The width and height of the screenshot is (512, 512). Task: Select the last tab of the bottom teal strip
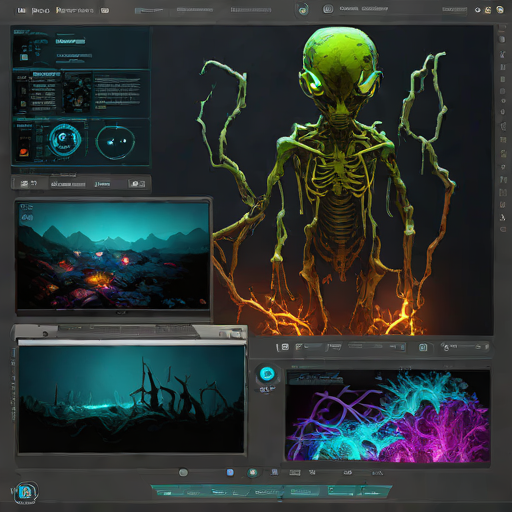coord(375,492)
